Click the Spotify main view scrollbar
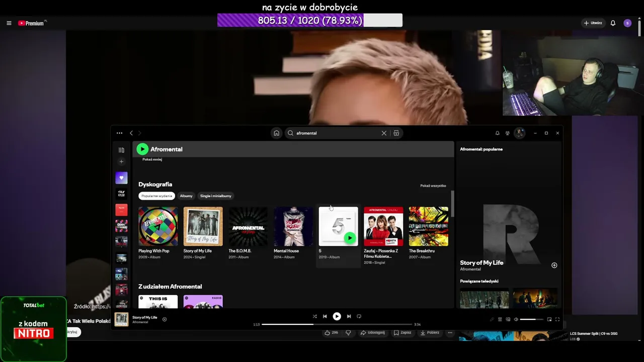The image size is (644, 362). coord(452,204)
